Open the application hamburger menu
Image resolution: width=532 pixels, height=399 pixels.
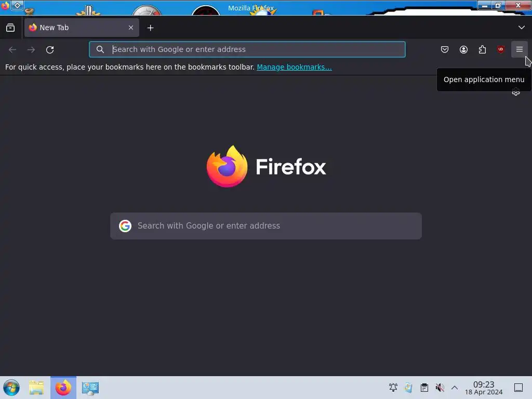[x=520, y=49]
